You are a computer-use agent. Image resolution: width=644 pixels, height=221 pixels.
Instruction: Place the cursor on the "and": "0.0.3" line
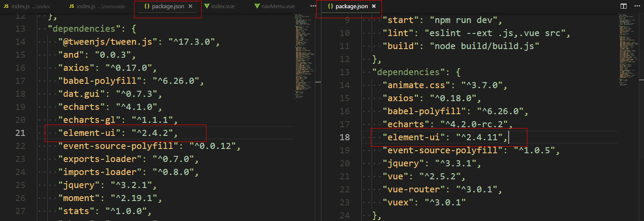97,55
